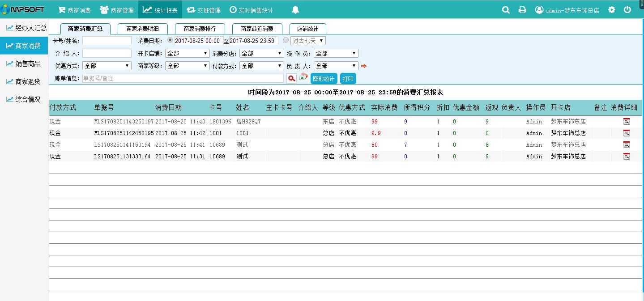Open the 操作员 dropdown
644x301 pixels.
[x=336, y=53]
